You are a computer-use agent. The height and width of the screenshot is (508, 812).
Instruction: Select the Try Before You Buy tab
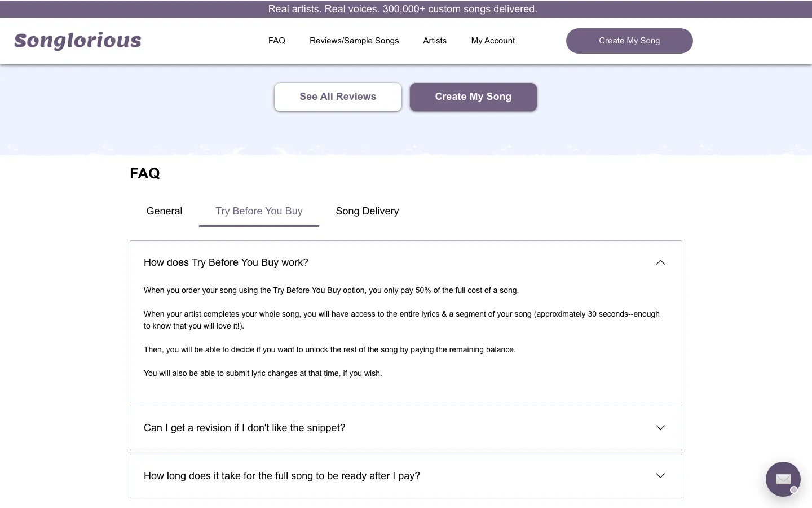[x=259, y=211]
